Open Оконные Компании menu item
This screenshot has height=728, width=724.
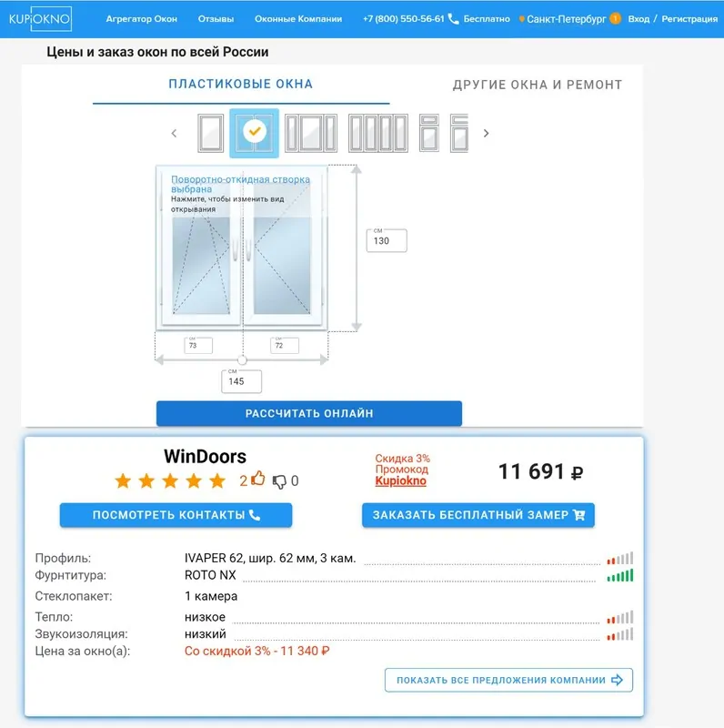point(298,19)
